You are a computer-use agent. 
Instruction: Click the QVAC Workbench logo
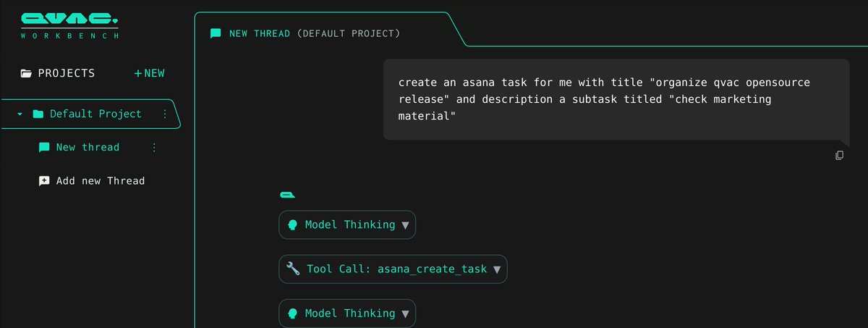[69, 25]
